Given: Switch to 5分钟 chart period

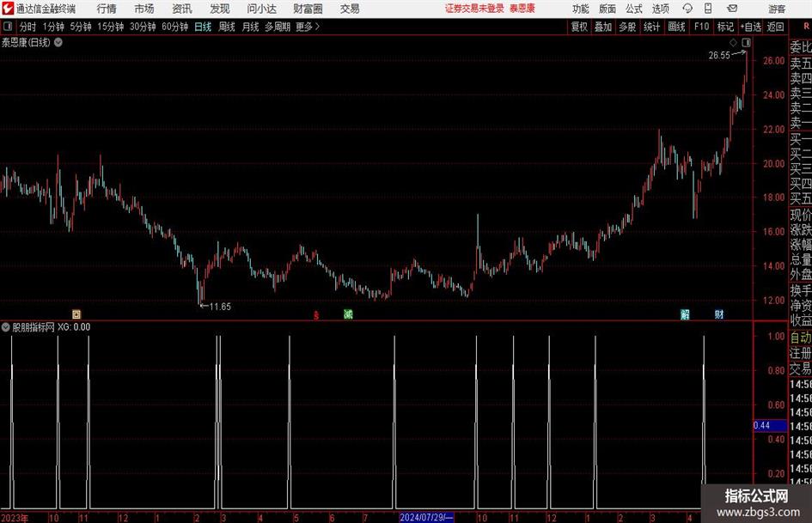Looking at the screenshot, I should pyautogui.click(x=81, y=27).
